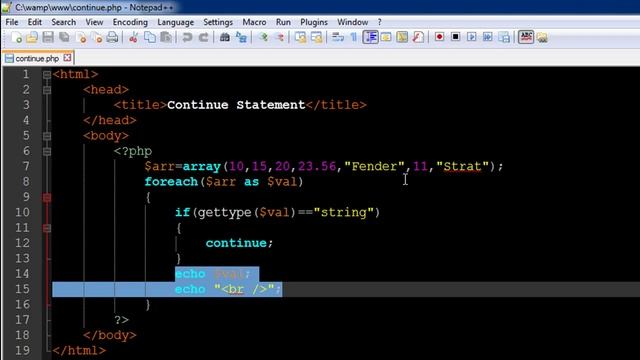Click the user-defined language dialog icon
The height and width of the screenshot is (360, 640).
tap(386, 38)
